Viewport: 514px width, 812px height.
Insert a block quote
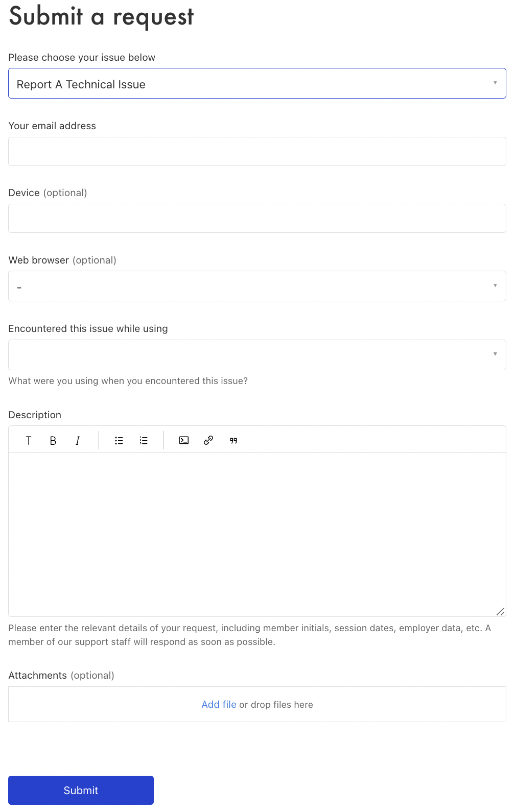pyautogui.click(x=233, y=441)
